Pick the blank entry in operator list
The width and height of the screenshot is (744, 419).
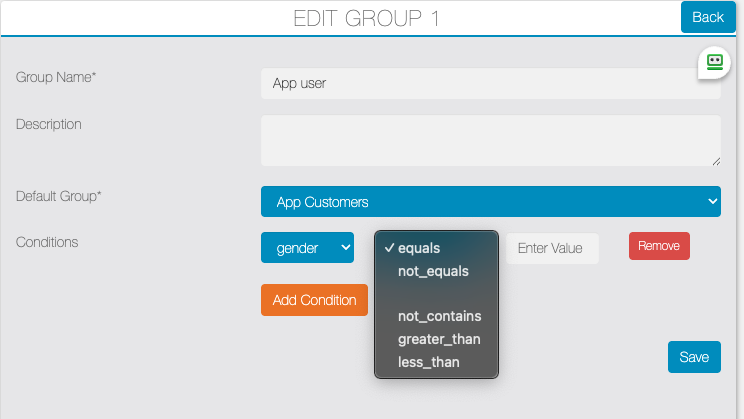coord(436,294)
